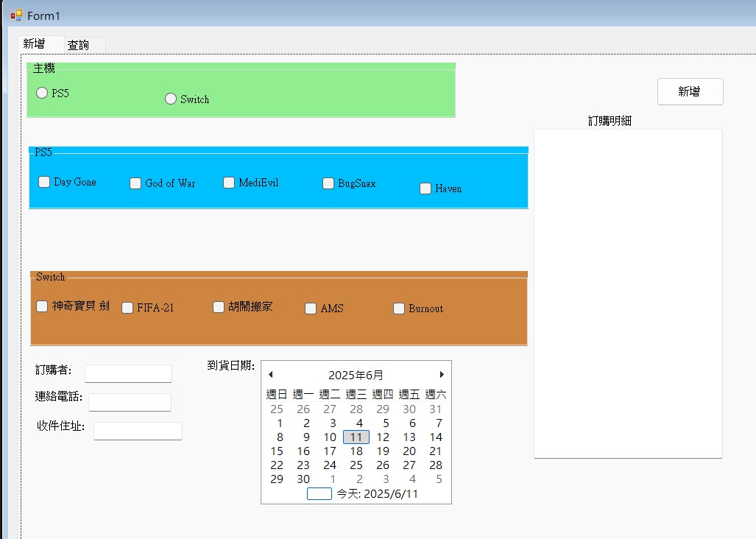Click the 連絡電話 input box
Viewport: 756px width, 539px height.
(x=130, y=402)
